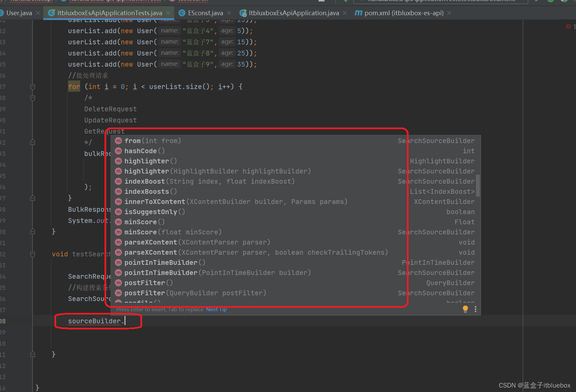The width and height of the screenshot is (576, 392).
Task: Click the "蓝盒子4" string literal
Action: point(198,31)
